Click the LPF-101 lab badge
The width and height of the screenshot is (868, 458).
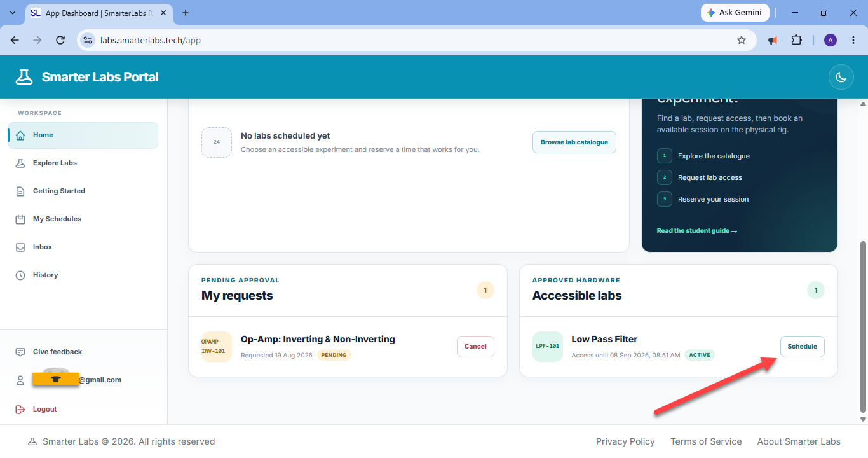(x=548, y=347)
